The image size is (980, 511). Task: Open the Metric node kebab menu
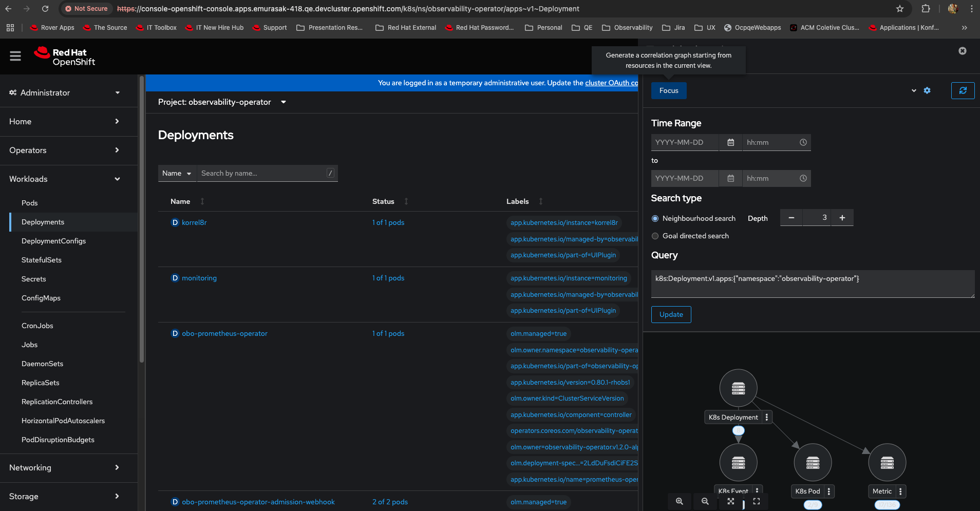pos(900,491)
